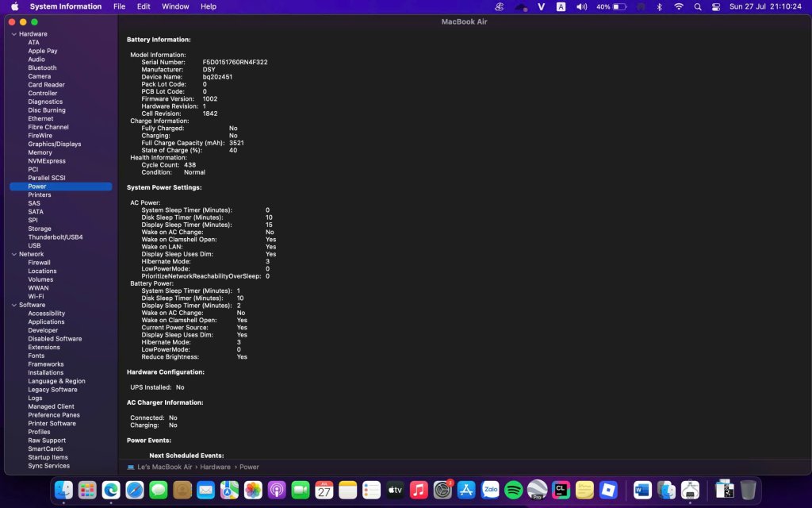Select Graphics/Displays in the sidebar

pos(55,144)
